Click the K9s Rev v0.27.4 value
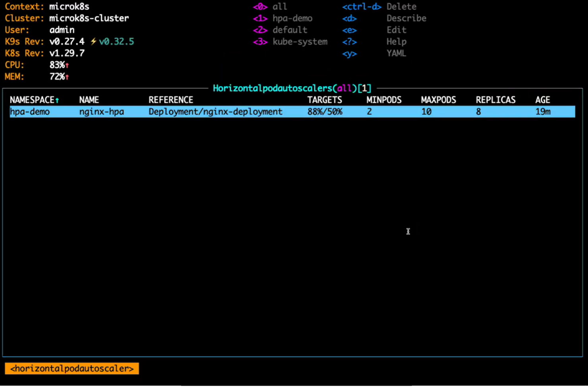Viewport: 588px width, 392px height. click(67, 41)
